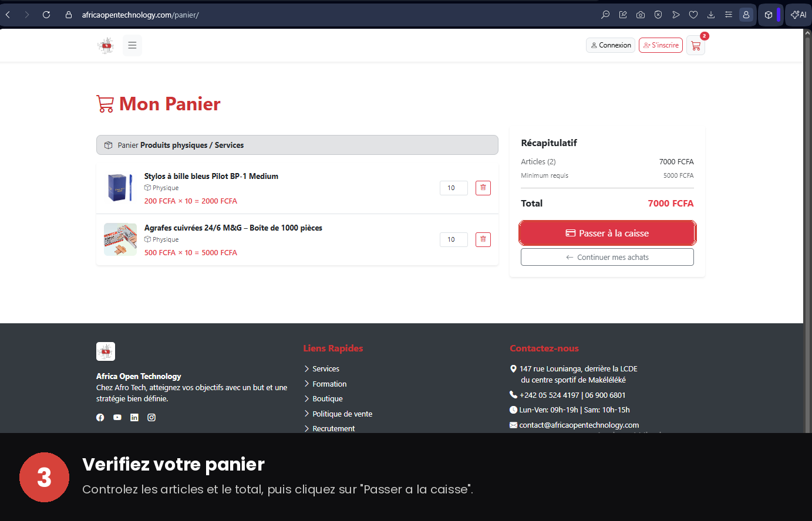Open the Formation footer link

pos(329,384)
